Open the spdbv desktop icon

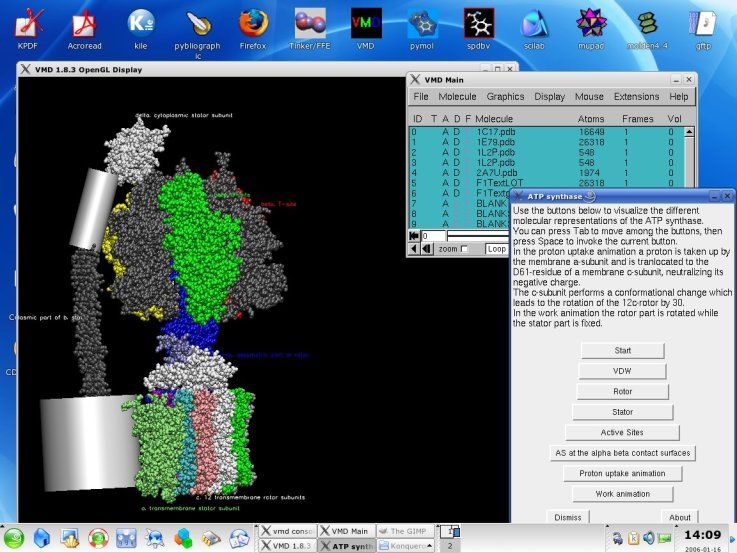(478, 29)
